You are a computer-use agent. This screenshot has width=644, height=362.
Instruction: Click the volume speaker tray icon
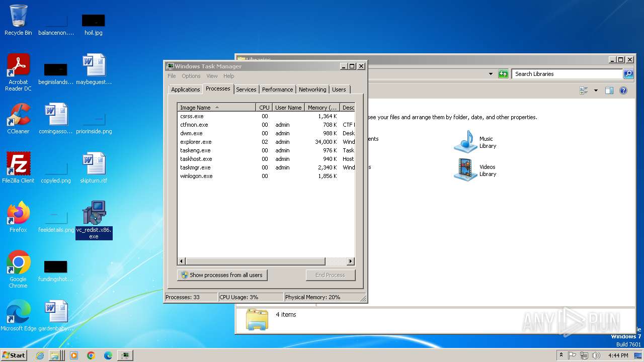click(597, 355)
